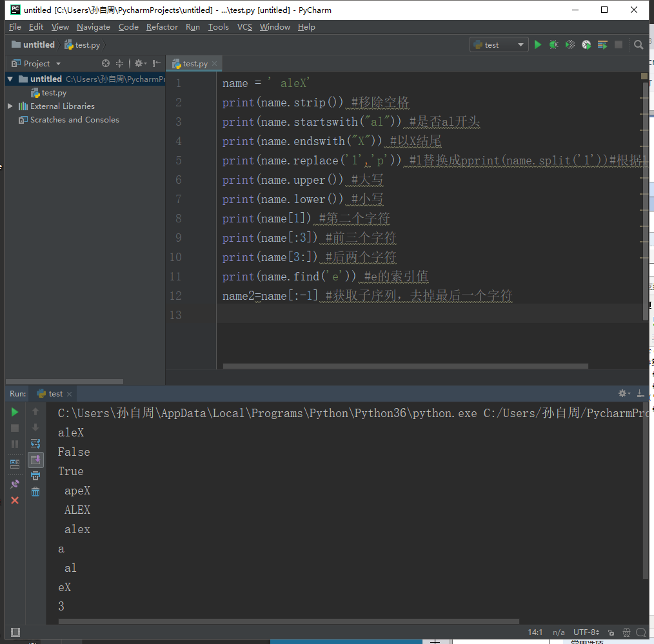Click the n/a line separator indicator

(x=559, y=632)
